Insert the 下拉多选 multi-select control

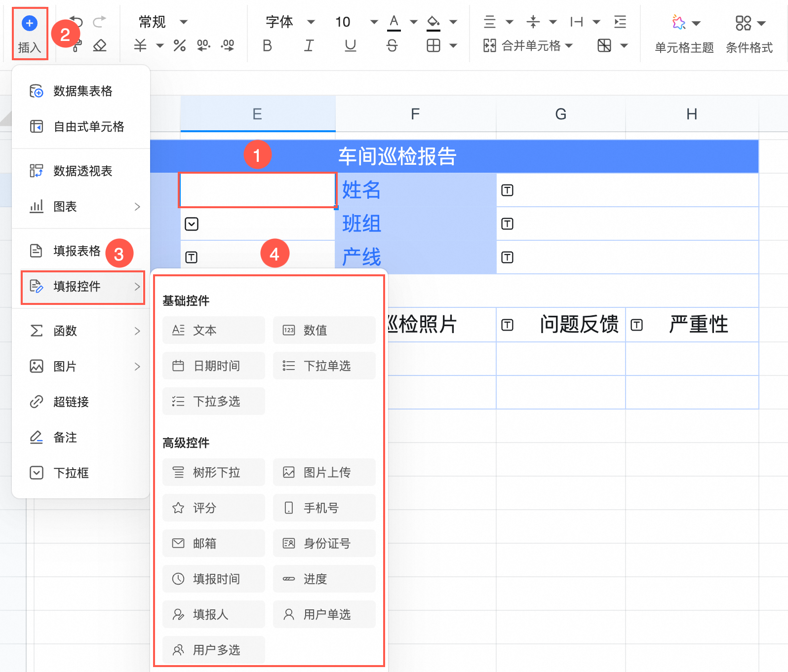coord(214,401)
